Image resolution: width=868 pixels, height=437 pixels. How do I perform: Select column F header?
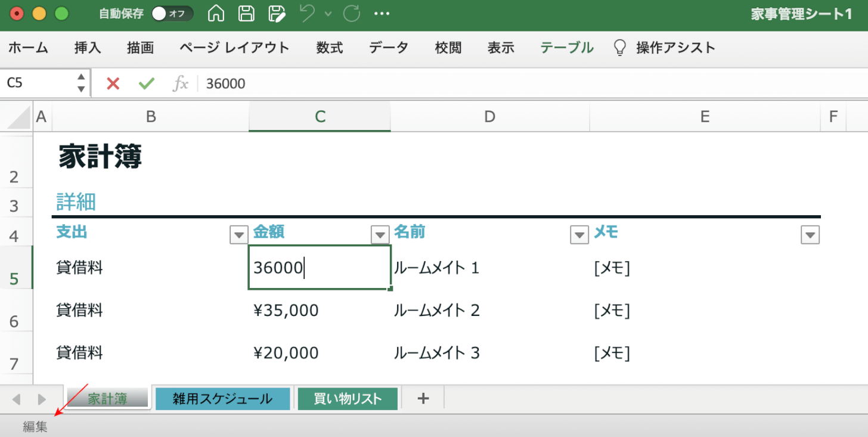[x=833, y=117]
